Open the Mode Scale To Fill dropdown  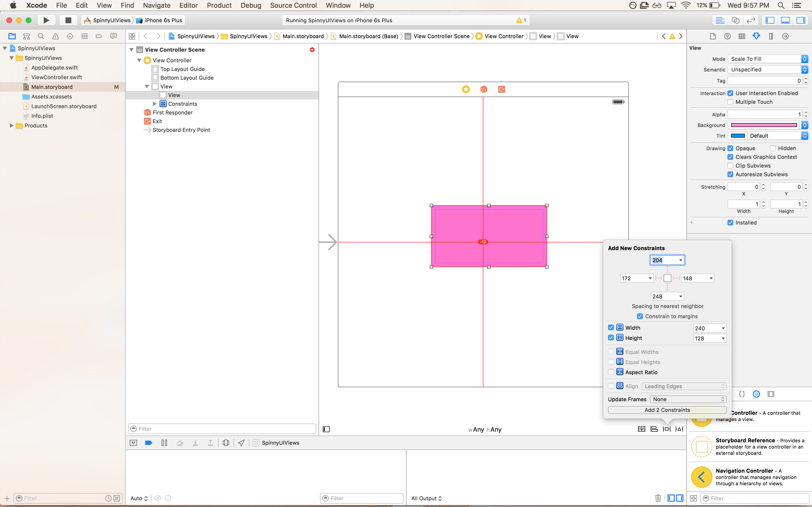(768, 59)
